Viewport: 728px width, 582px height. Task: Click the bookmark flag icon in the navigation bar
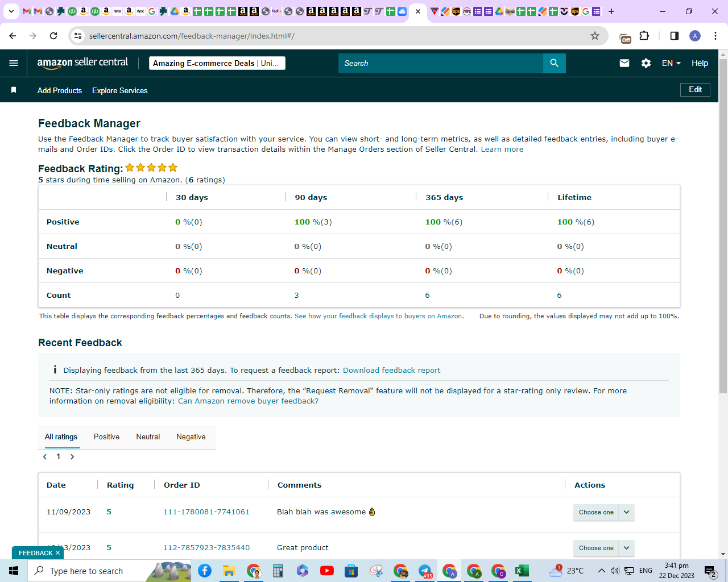(x=14, y=90)
